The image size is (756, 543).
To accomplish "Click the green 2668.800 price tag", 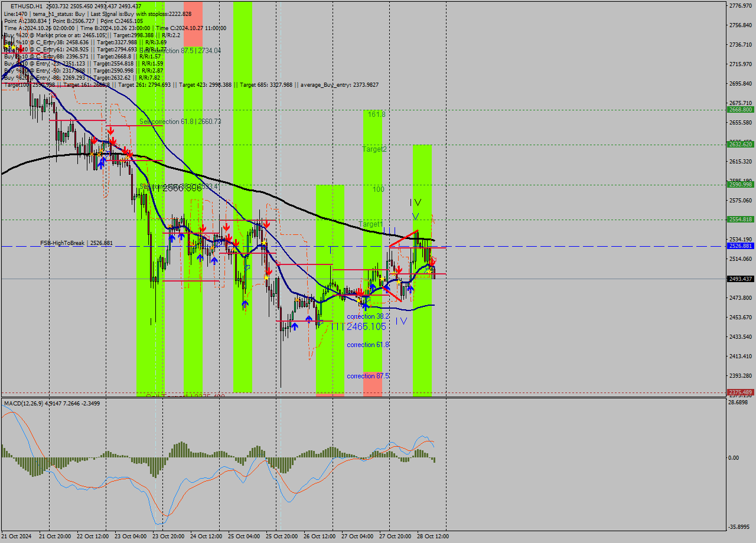I will point(740,110).
